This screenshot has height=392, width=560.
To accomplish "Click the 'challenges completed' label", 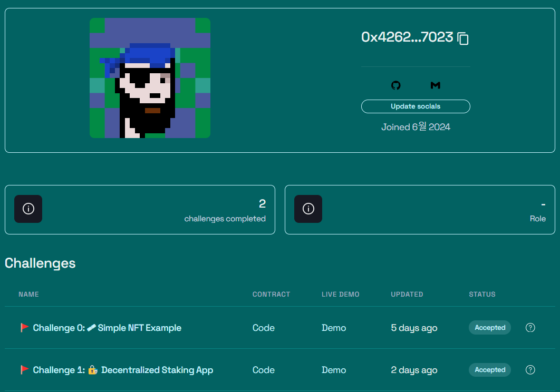I will pos(225,219).
